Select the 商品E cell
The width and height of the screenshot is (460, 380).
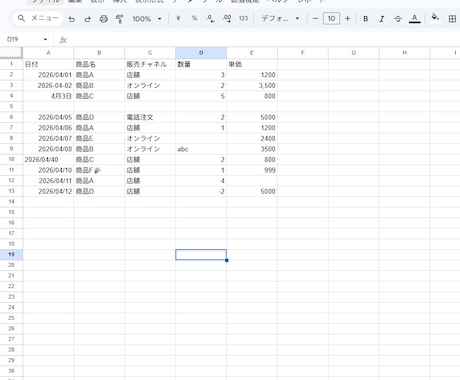[x=99, y=138]
